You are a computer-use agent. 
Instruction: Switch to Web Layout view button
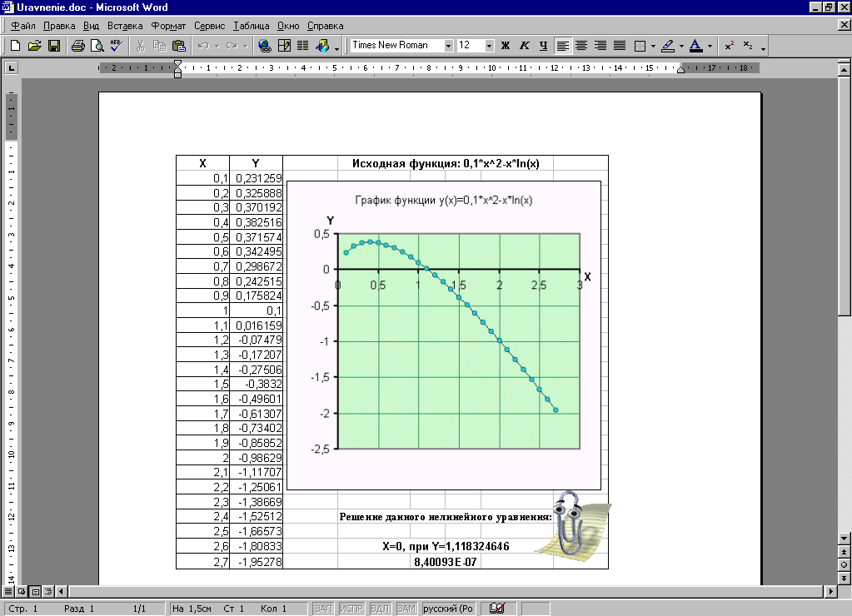[22, 592]
